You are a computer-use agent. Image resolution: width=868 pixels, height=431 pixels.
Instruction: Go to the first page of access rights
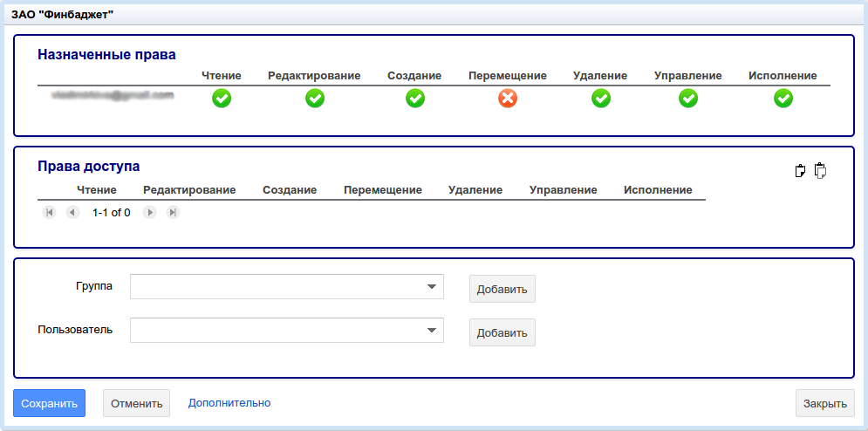coord(50,212)
